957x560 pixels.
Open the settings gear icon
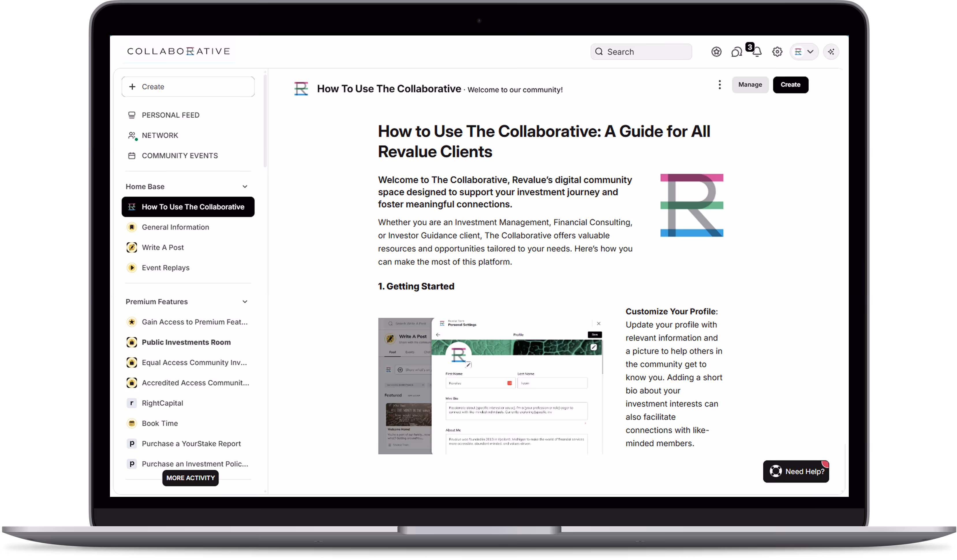pyautogui.click(x=777, y=52)
